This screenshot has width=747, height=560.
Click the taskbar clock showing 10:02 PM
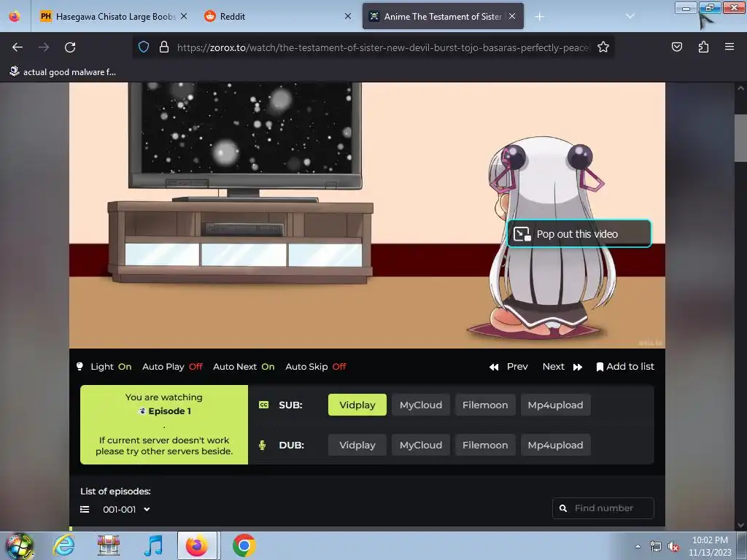click(x=710, y=546)
